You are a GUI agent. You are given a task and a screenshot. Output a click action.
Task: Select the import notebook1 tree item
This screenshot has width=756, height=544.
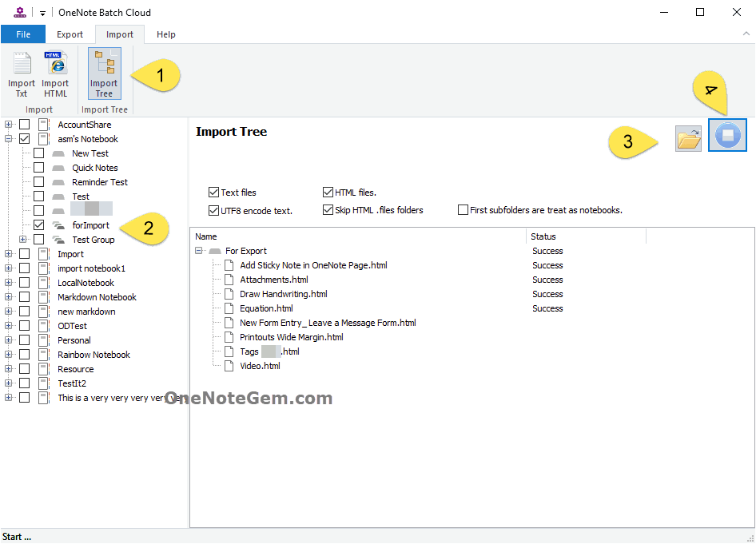point(91,268)
